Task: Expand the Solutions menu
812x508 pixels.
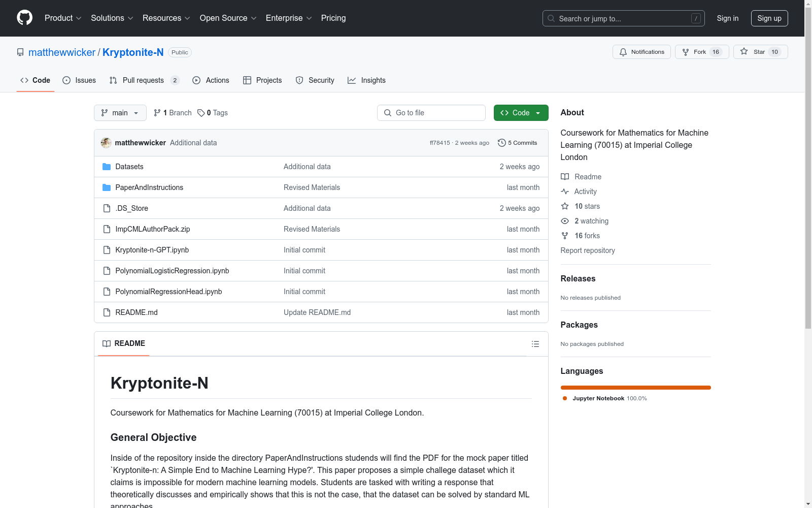Action: pos(112,18)
